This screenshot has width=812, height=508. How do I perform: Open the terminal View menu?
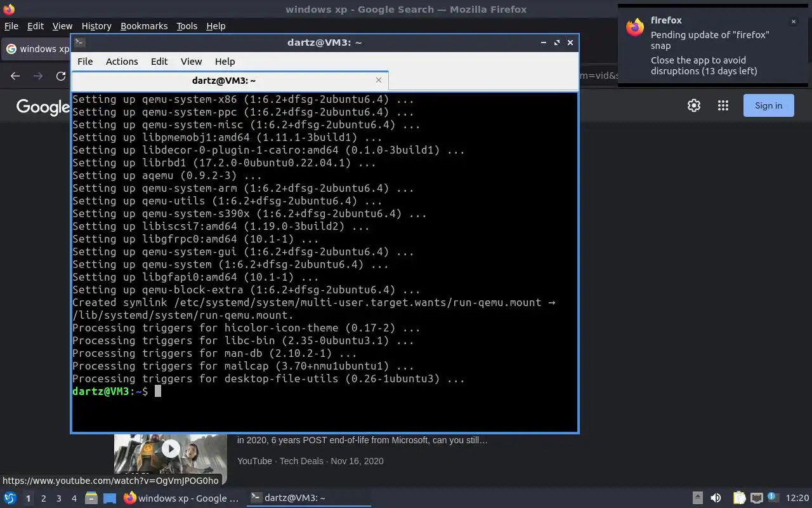pos(191,62)
